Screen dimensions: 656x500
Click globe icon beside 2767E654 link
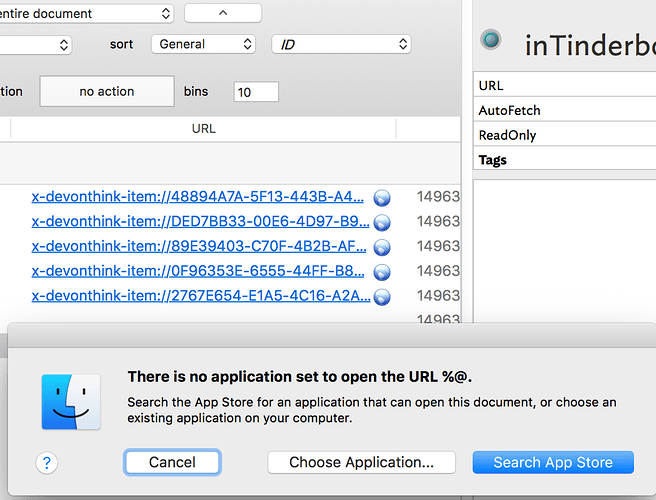382,297
